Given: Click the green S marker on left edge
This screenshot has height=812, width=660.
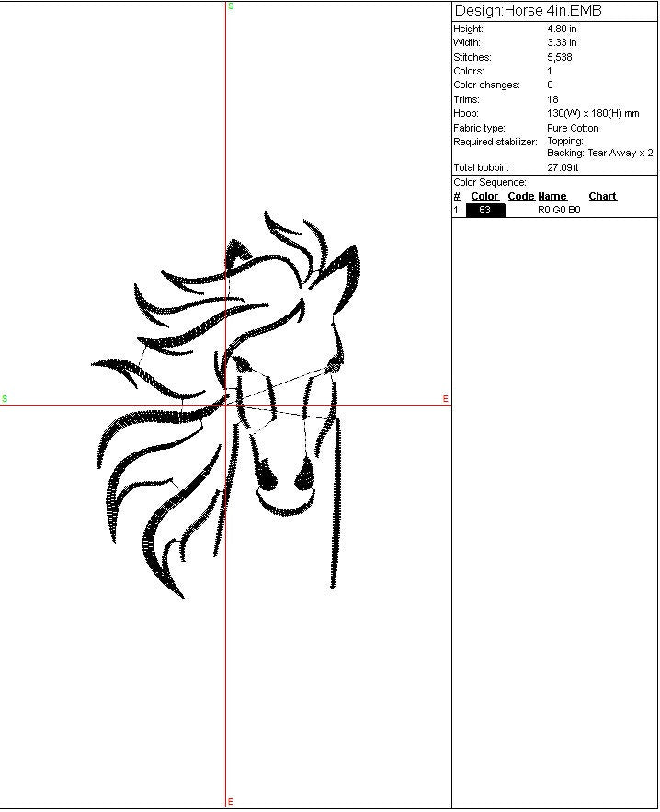Looking at the screenshot, I should click(x=5, y=399).
